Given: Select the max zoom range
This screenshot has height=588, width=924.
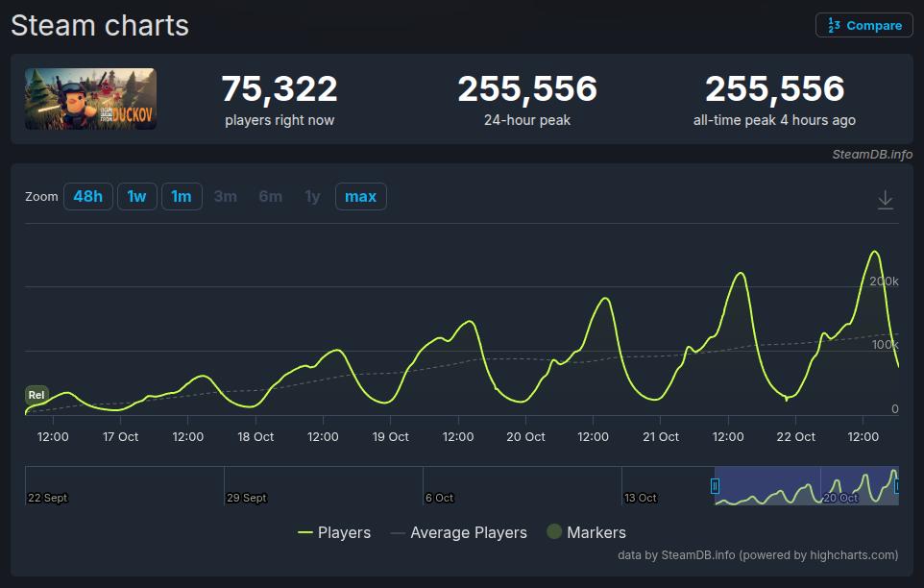Looking at the screenshot, I should pos(360,196).
